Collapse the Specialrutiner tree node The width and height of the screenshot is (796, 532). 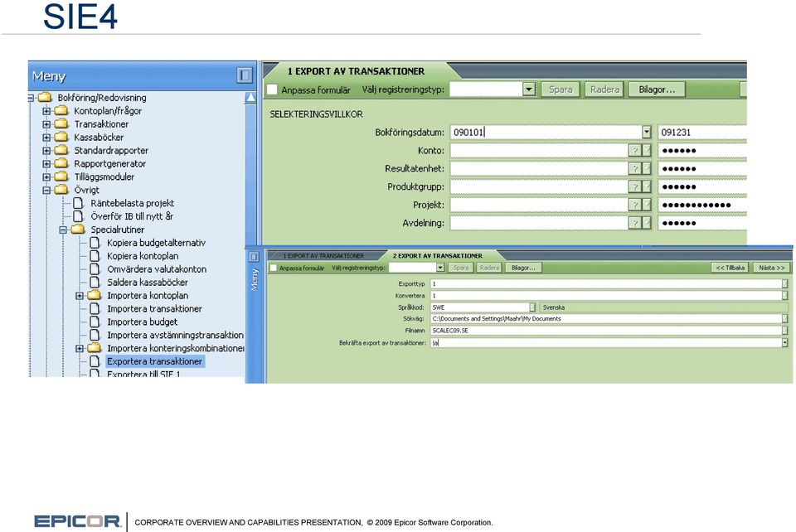click(x=62, y=230)
